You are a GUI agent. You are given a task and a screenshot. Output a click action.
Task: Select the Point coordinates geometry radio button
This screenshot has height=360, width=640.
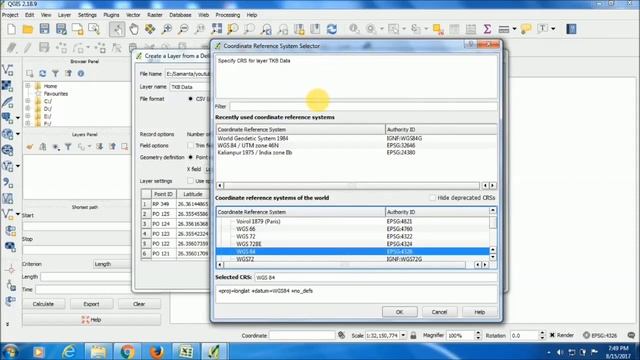[x=191, y=157]
